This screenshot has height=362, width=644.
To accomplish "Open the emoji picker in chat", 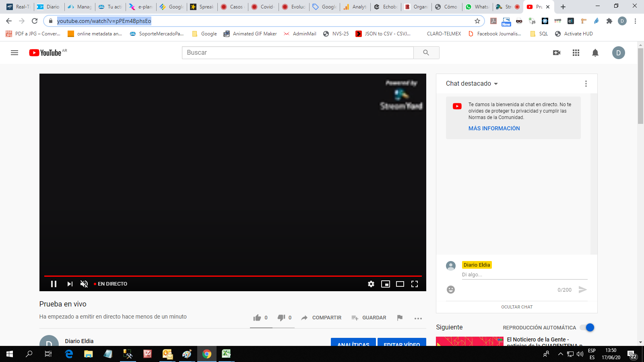I will 450,290.
